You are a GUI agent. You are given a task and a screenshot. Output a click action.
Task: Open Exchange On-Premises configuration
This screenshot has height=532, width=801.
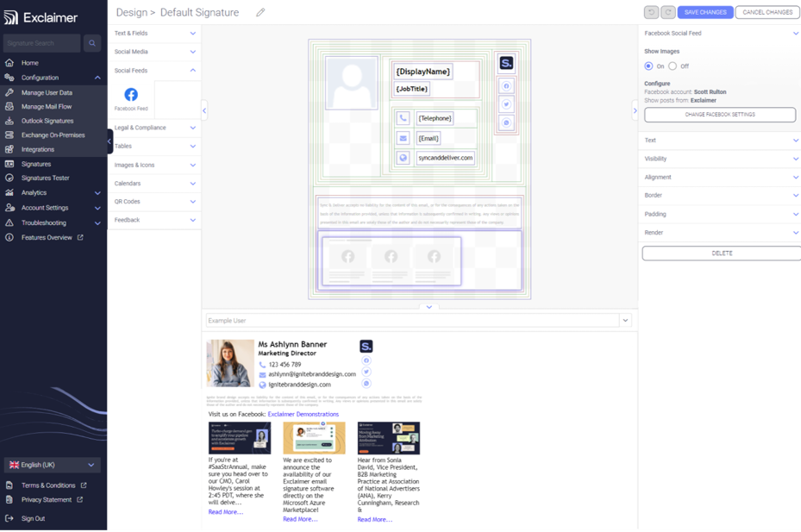coord(54,135)
